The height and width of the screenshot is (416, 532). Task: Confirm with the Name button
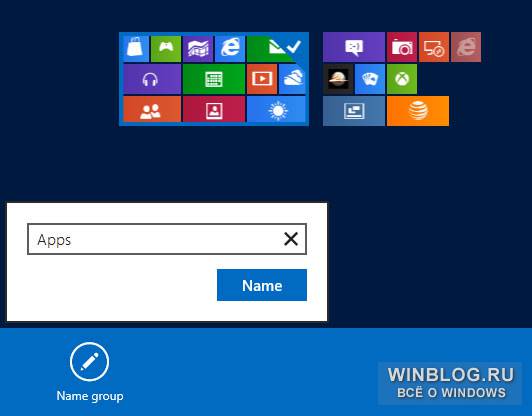(x=262, y=285)
